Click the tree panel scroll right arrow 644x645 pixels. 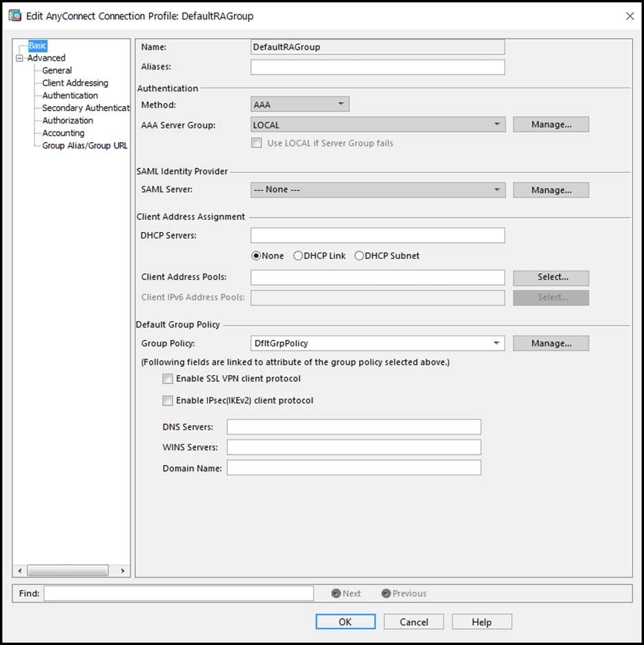click(123, 570)
